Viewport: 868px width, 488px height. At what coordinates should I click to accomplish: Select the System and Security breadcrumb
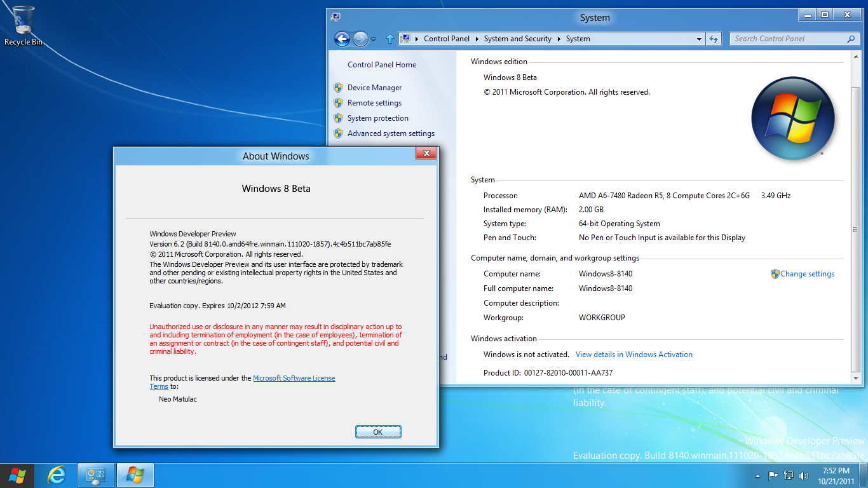pos(518,39)
